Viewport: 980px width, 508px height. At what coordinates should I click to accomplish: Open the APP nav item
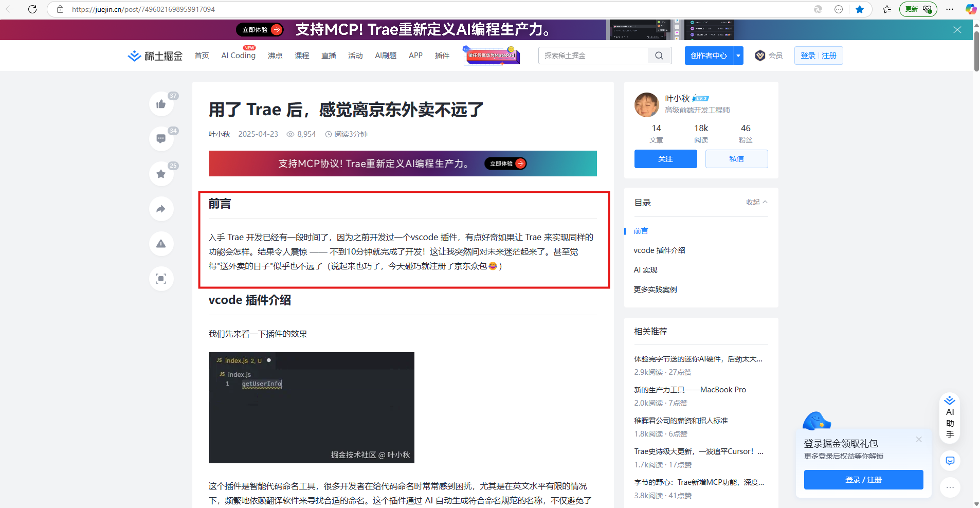[x=415, y=56]
